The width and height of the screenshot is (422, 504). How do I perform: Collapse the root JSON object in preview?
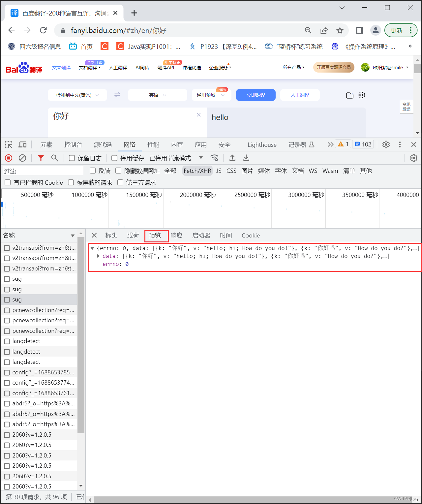pos(93,248)
